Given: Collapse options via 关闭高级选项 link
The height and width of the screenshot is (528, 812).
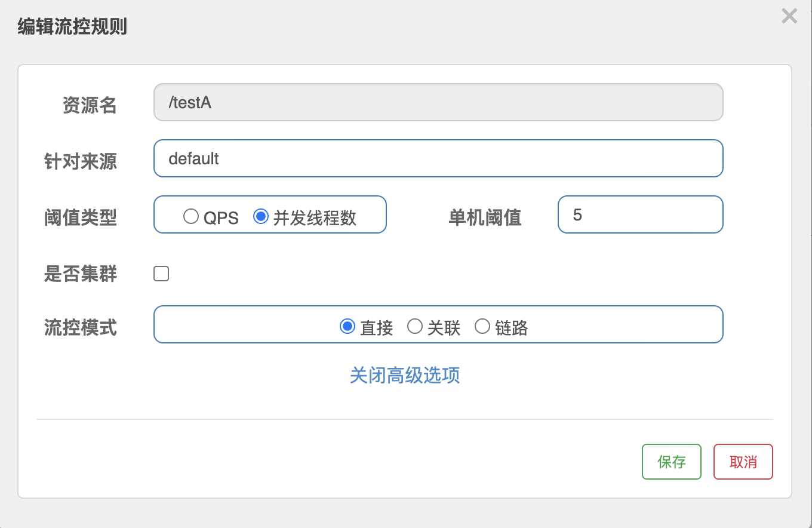Looking at the screenshot, I should [405, 375].
